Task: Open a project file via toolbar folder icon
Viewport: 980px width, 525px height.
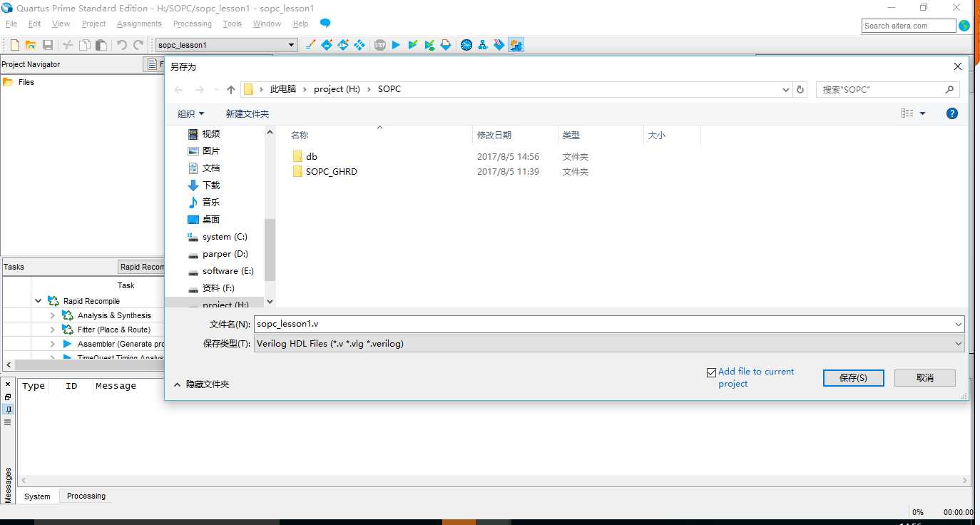Action: coord(31,45)
